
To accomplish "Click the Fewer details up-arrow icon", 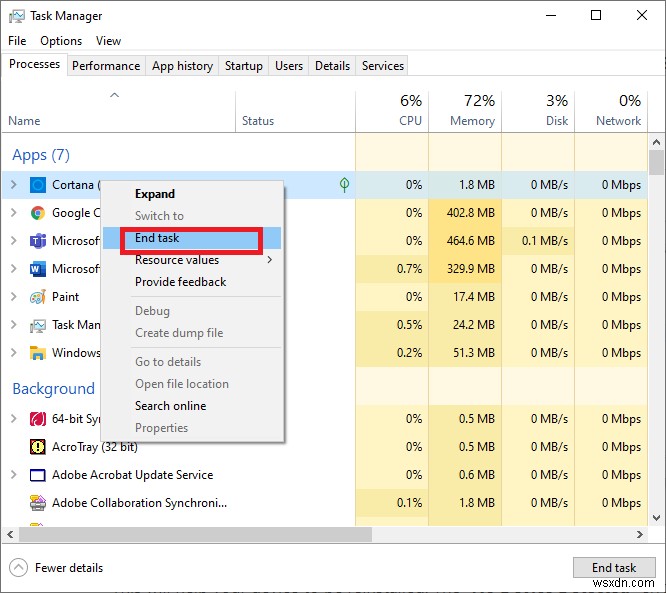I will [x=18, y=568].
